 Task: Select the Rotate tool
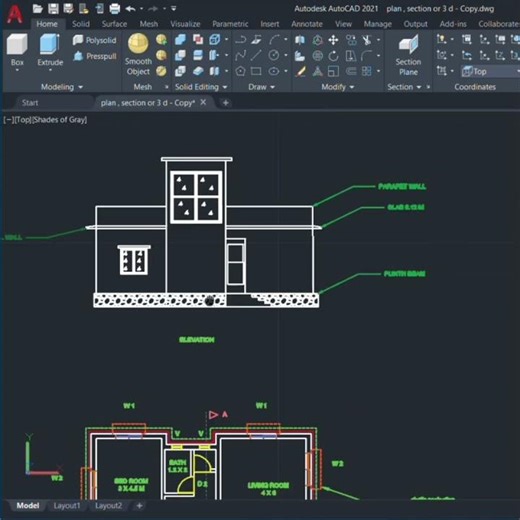[x=333, y=56]
